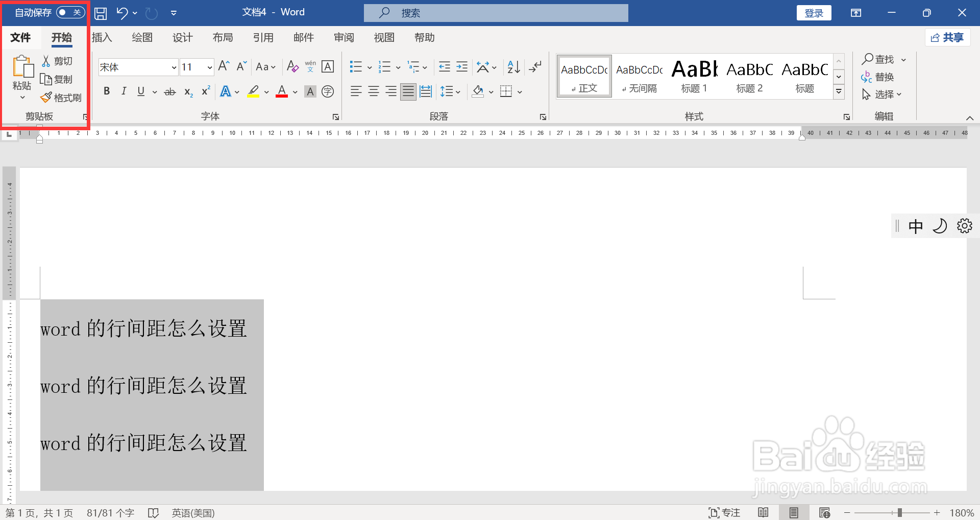980x520 pixels.
Task: Align text left
Action: point(356,91)
